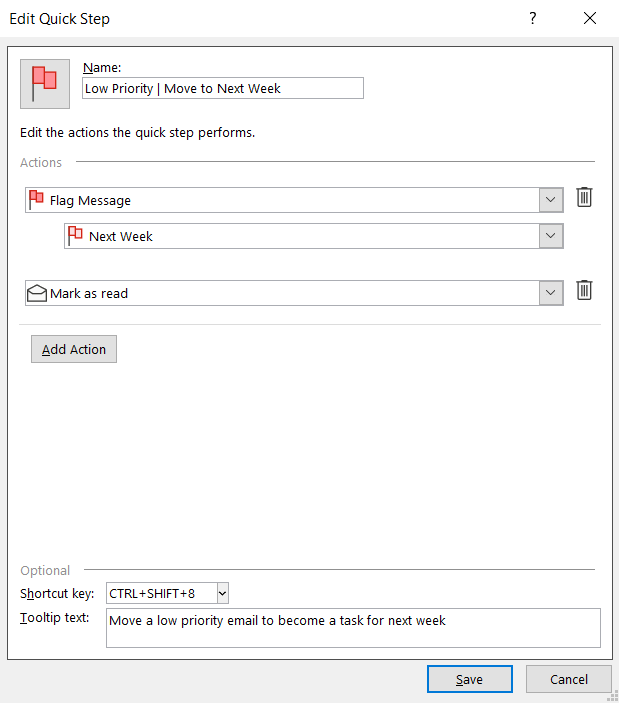Click the large red flag quick step icon

45,83
